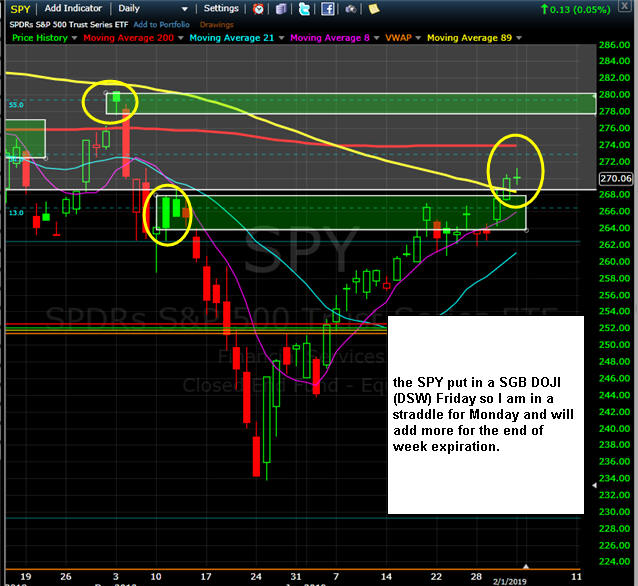Click the 224.00 price axis label

pyautogui.click(x=614, y=562)
